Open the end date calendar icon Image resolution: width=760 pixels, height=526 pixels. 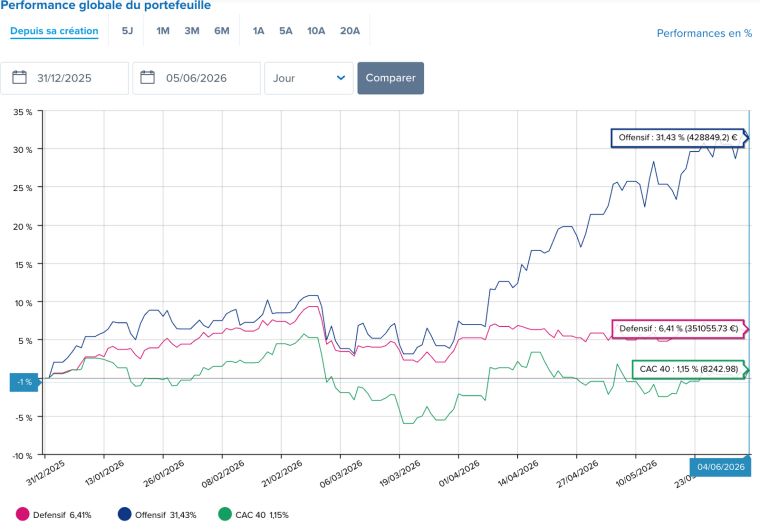click(147, 78)
